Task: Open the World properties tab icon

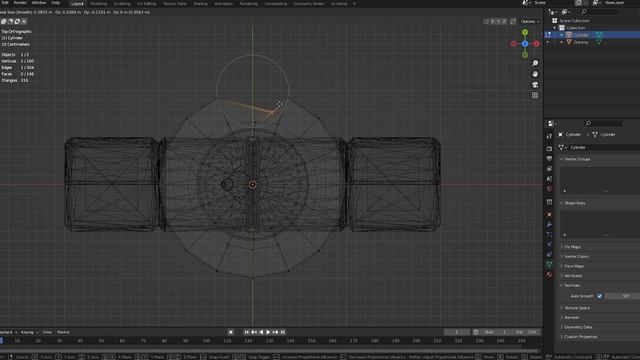Action: pyautogui.click(x=549, y=189)
